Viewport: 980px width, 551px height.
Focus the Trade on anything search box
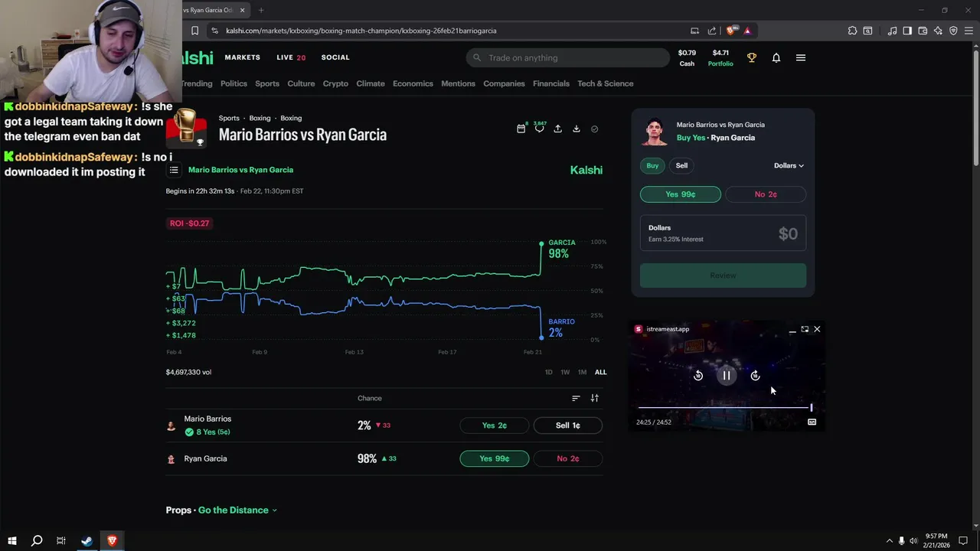(567, 57)
